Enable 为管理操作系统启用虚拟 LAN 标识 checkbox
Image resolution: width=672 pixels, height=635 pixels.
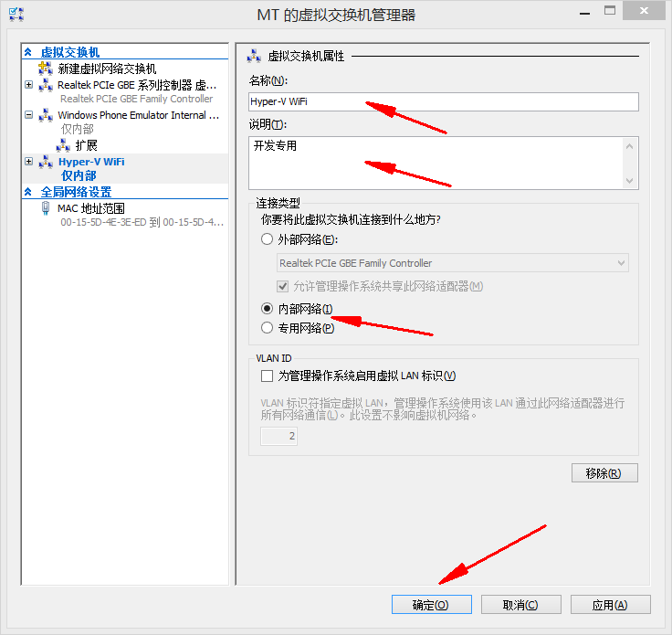tap(267, 376)
